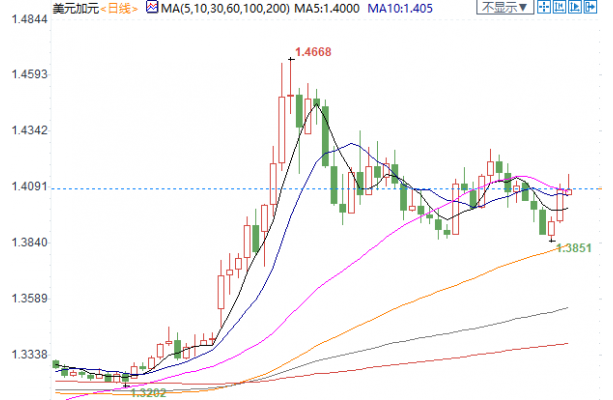
Task: Click the 1.3851 low price label
Action: (574, 248)
